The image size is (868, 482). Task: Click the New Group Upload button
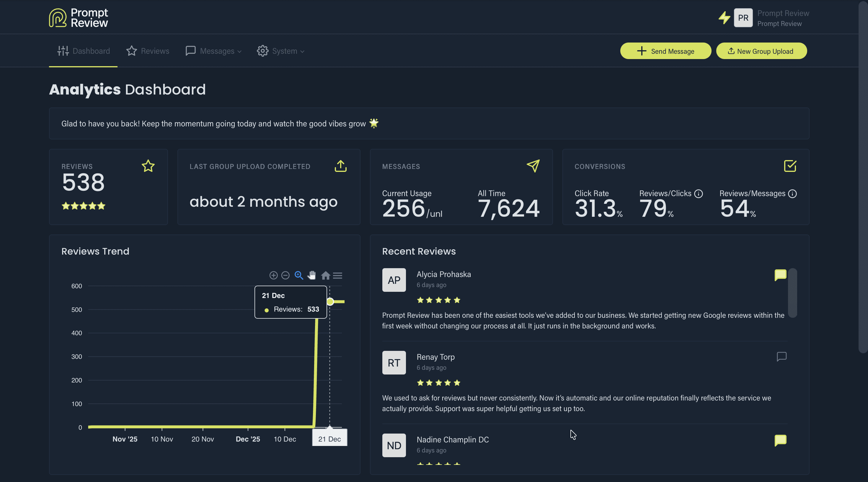(761, 51)
